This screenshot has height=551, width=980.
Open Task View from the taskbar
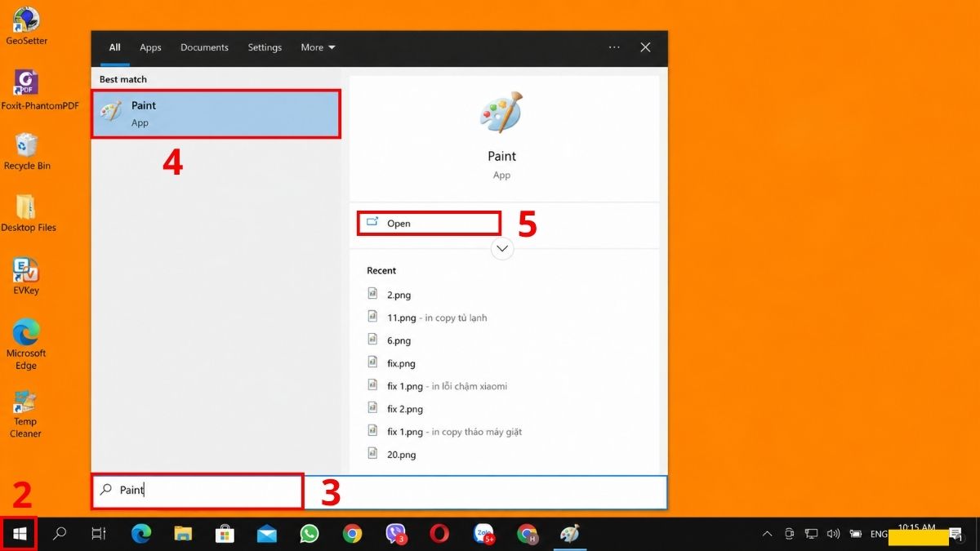click(98, 534)
